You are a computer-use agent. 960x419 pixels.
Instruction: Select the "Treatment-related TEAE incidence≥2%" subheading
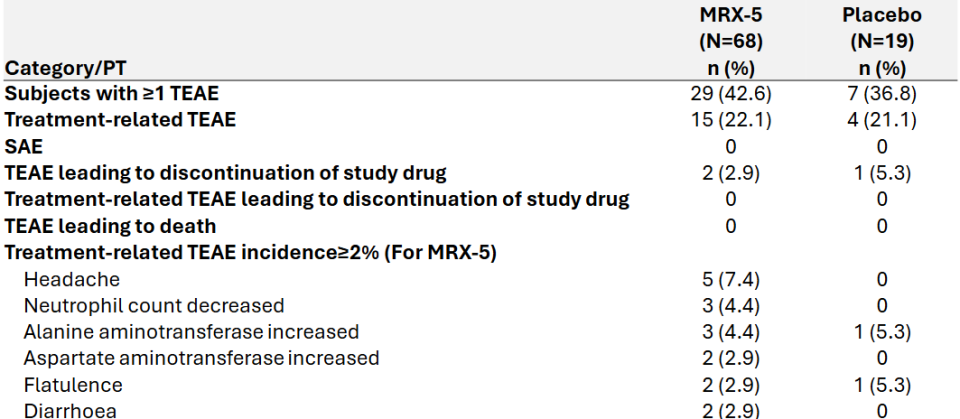point(250,252)
